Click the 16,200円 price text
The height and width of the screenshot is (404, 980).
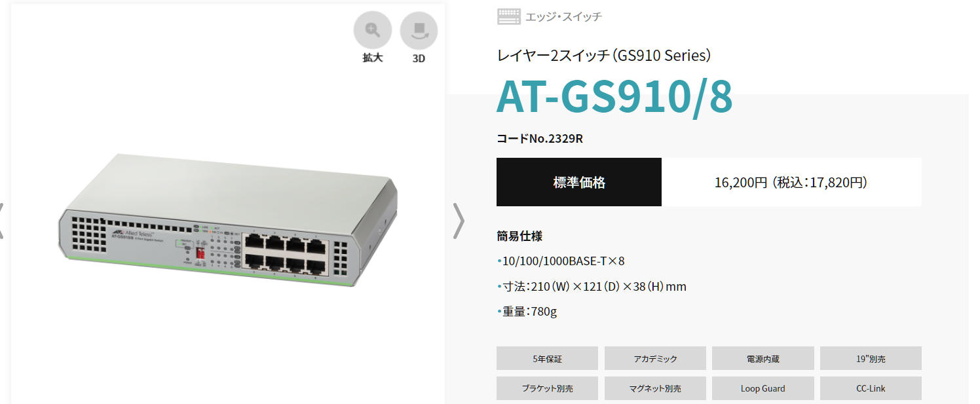click(740, 183)
